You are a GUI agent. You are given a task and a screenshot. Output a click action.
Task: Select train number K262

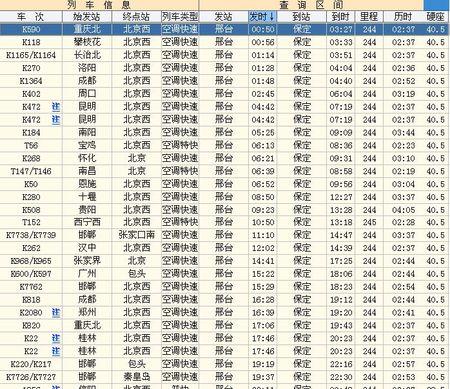click(x=31, y=248)
